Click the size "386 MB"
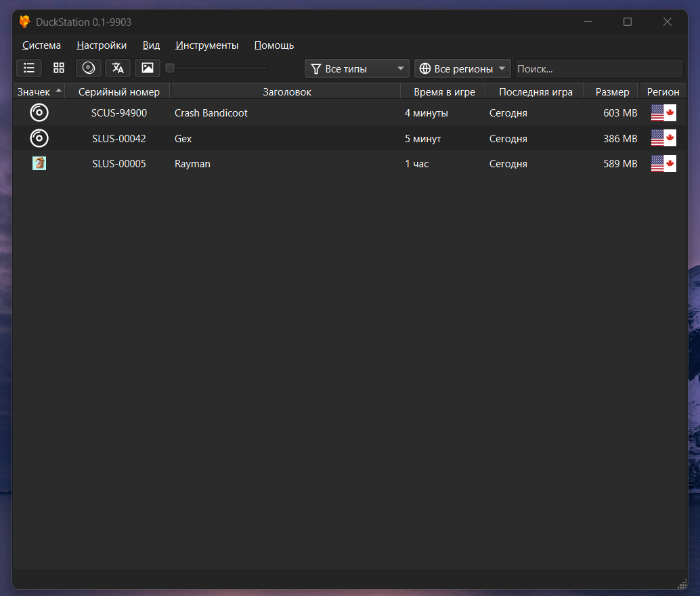 620,138
